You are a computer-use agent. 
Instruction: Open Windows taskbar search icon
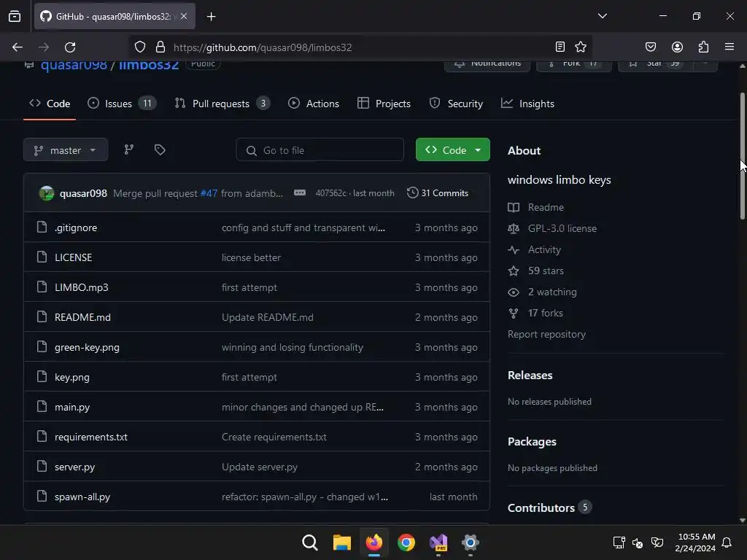point(309,542)
